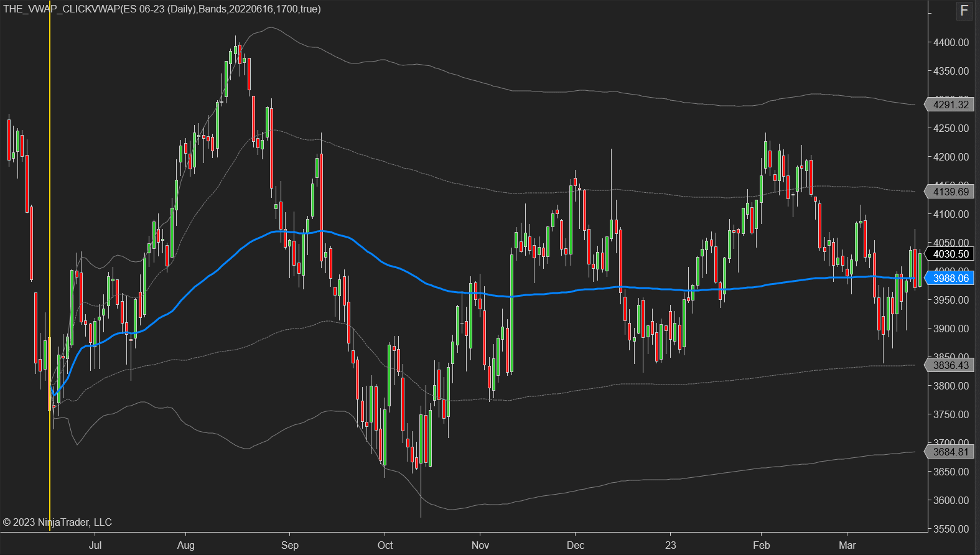Click the 3750.00 price axis label

[951, 414]
